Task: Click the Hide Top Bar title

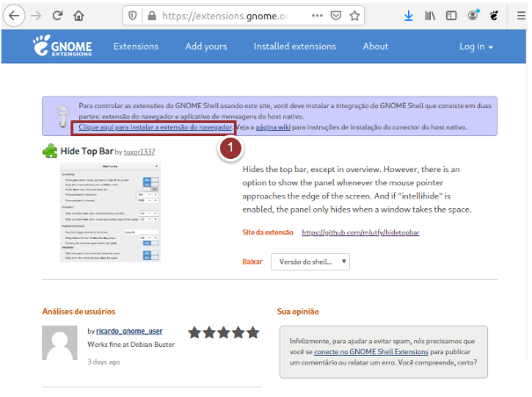Action: (x=86, y=151)
